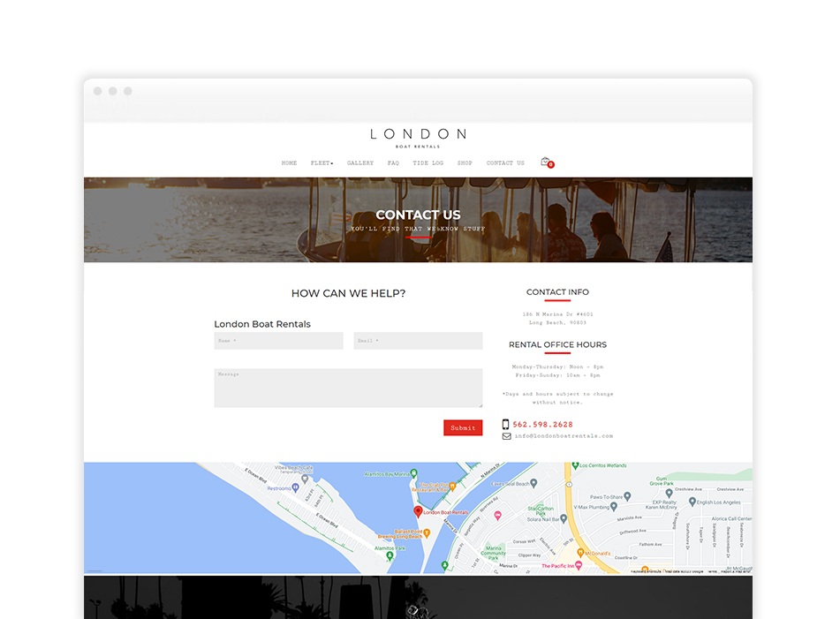Click the Alamitos Bay Marina map marker
The height and width of the screenshot is (619, 840).
pos(413,473)
